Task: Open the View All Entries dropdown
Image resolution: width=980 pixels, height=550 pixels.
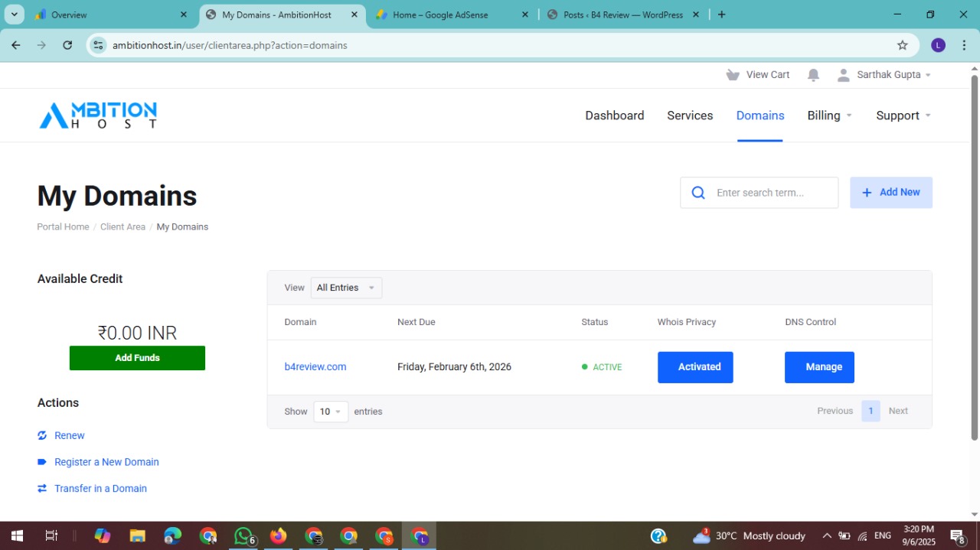Action: (346, 288)
